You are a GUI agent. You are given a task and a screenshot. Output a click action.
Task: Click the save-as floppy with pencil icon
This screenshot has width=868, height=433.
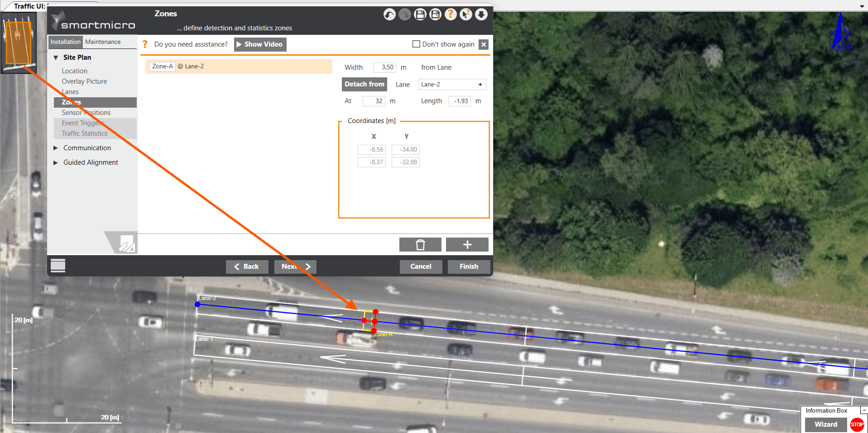pyautogui.click(x=436, y=14)
